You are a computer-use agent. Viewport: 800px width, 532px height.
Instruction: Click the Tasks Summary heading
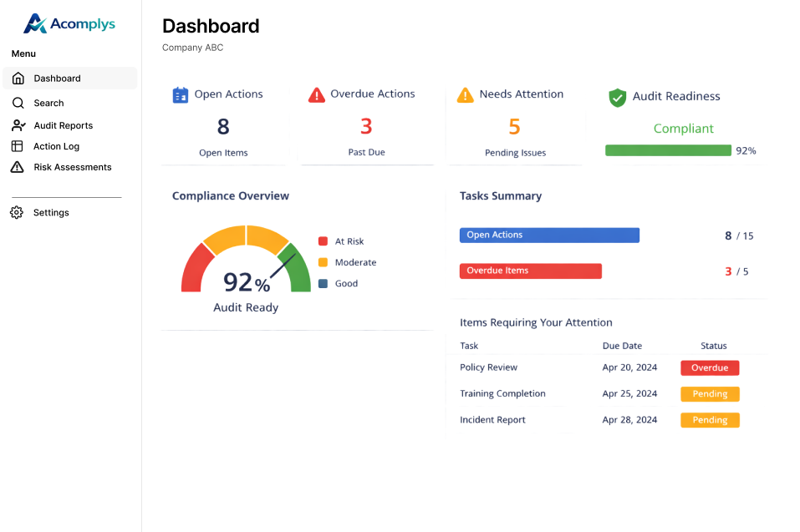tap(501, 195)
